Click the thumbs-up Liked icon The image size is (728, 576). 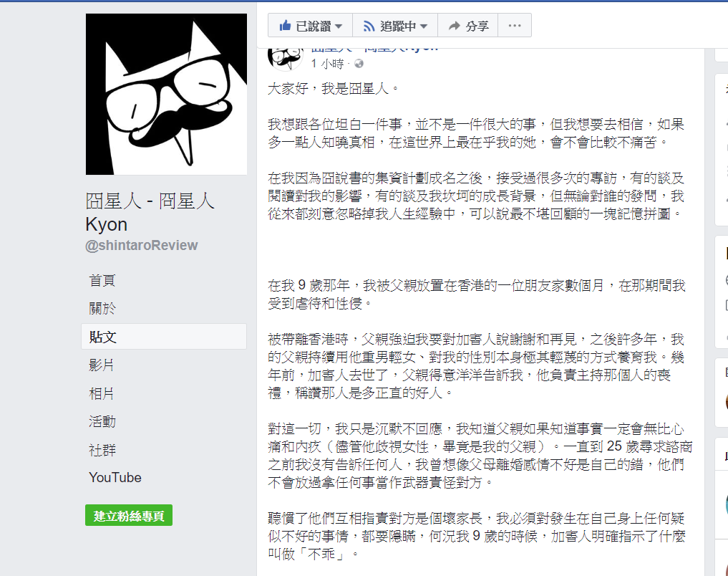285,26
